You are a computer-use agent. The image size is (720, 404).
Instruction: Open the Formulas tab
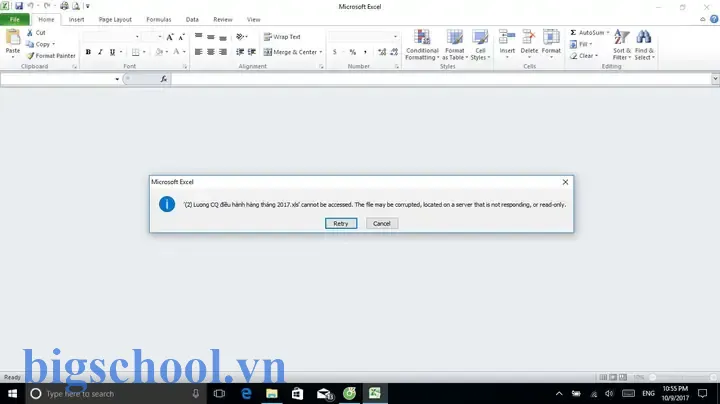(x=159, y=20)
